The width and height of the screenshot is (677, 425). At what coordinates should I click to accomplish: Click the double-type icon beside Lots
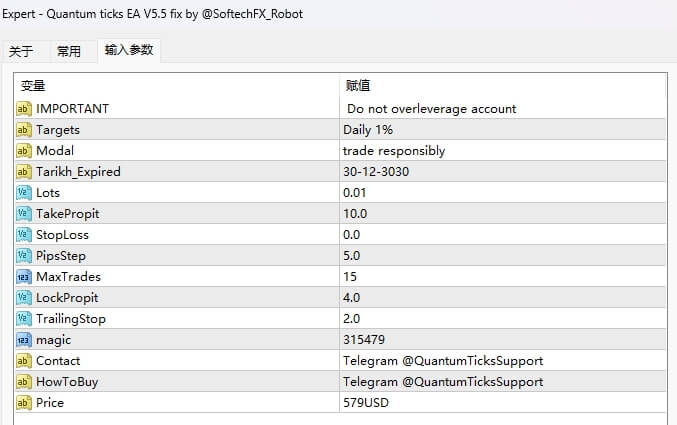click(24, 192)
